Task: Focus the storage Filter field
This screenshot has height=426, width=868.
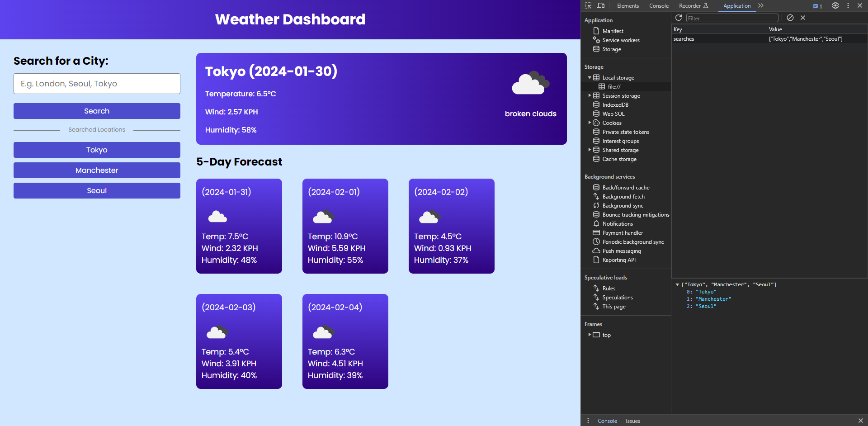Action: coord(732,18)
